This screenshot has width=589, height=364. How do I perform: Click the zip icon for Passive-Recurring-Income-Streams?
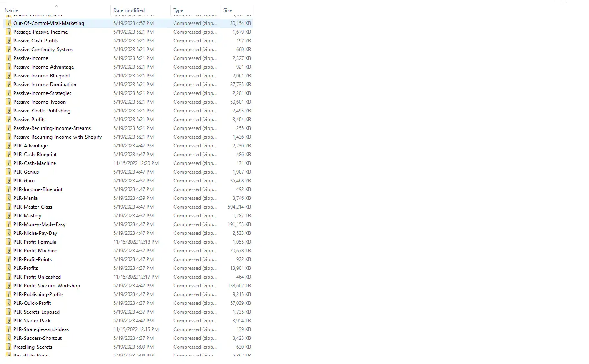[x=8, y=128]
